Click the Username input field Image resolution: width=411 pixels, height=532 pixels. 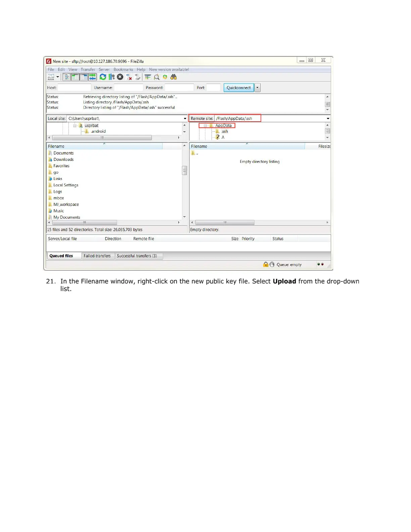tap(129, 88)
